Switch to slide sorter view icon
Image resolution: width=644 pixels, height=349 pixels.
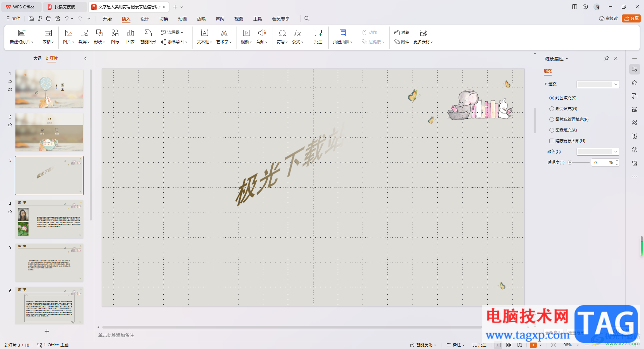click(x=509, y=345)
